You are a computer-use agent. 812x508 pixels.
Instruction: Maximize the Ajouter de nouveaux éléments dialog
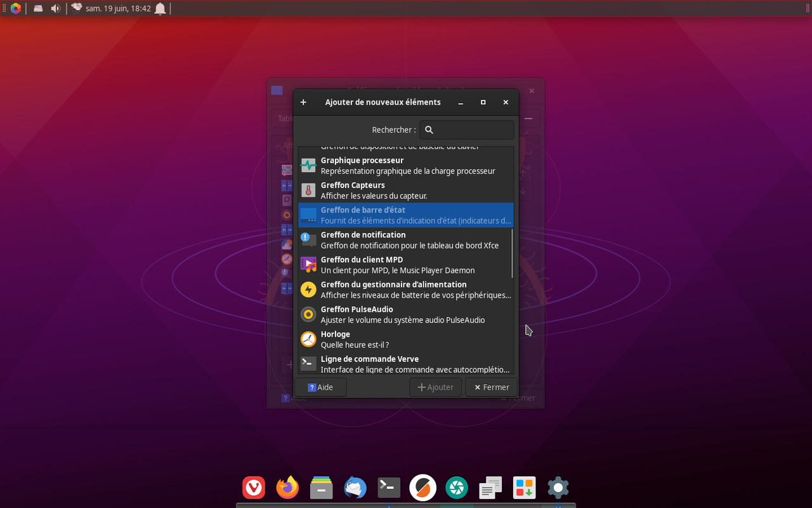[x=483, y=102]
